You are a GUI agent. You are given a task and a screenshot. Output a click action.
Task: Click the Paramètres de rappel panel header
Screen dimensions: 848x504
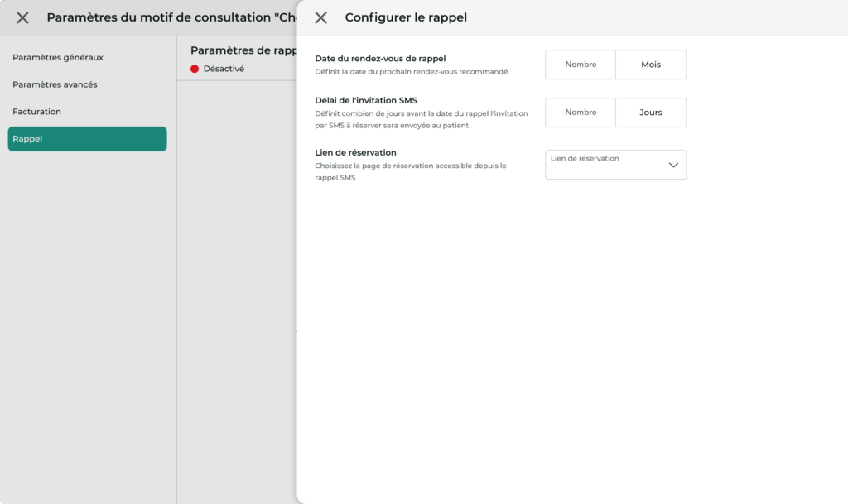coord(240,50)
